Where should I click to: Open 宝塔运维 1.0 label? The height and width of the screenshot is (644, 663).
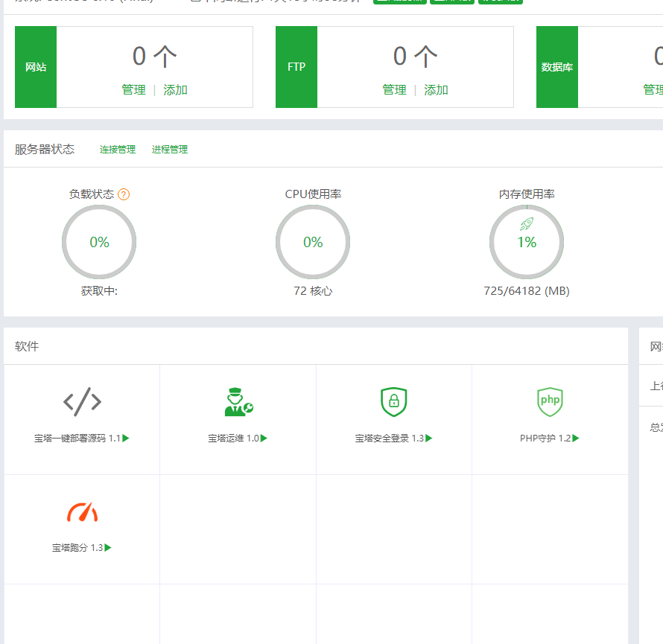(x=233, y=439)
